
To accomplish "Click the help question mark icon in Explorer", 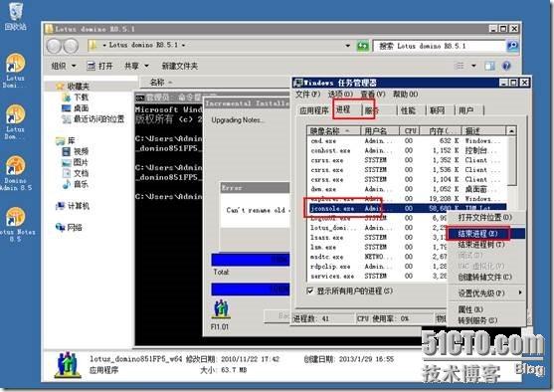I will point(506,66).
